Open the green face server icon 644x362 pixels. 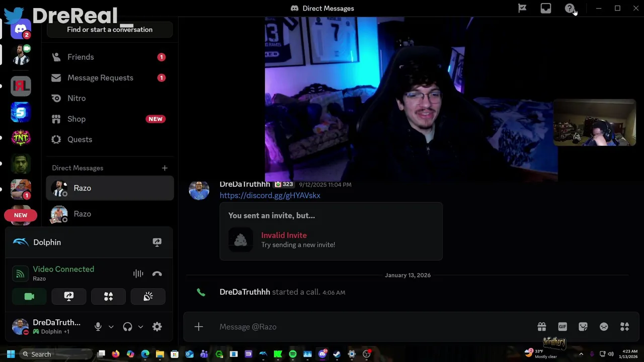(x=21, y=164)
